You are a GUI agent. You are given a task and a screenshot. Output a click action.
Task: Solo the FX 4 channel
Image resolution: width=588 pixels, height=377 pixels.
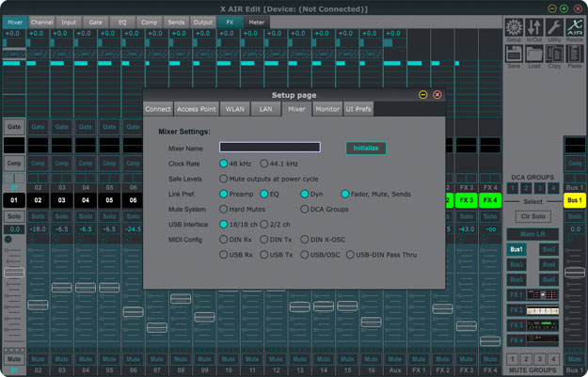490,216
